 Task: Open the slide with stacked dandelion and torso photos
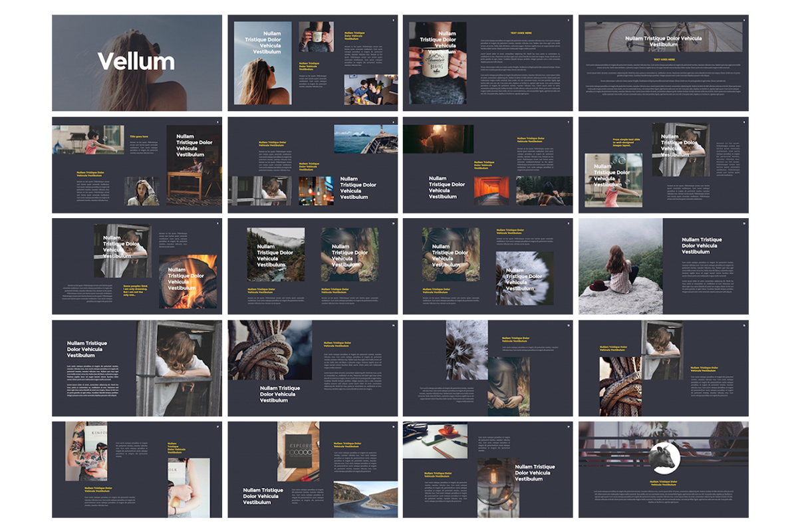tap(487, 368)
